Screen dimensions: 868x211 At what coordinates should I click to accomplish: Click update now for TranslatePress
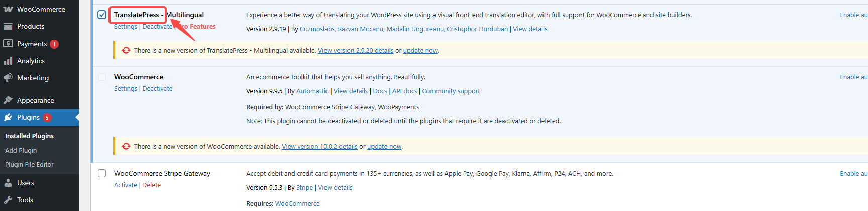420,50
